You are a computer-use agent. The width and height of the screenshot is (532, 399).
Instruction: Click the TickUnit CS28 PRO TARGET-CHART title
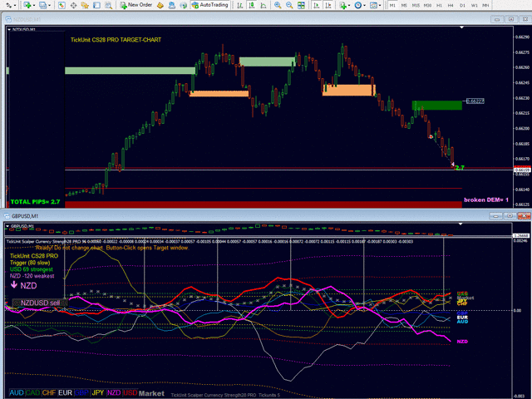116,40
